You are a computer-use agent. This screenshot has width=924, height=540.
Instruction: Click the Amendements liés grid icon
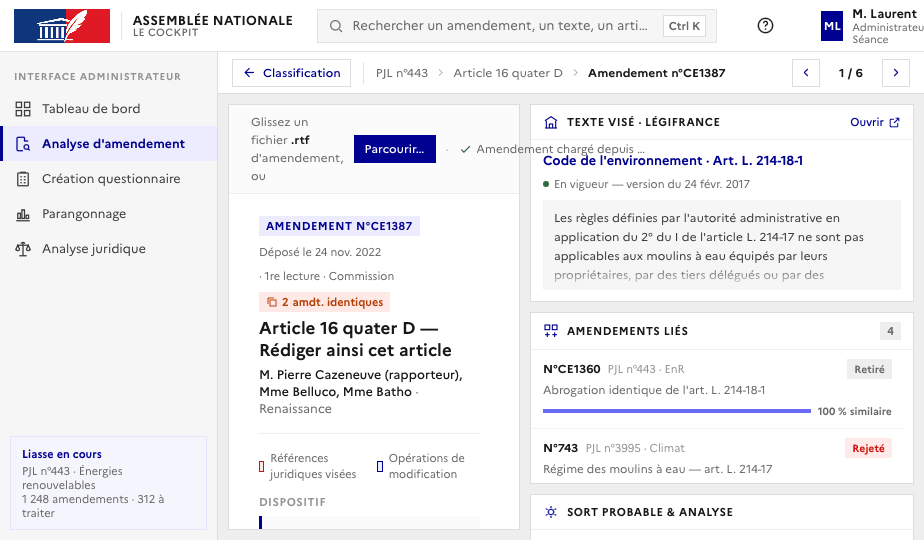pos(551,331)
